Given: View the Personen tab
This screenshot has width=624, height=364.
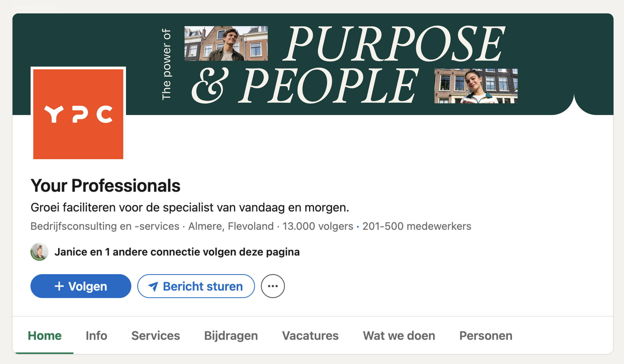Looking at the screenshot, I should (485, 335).
